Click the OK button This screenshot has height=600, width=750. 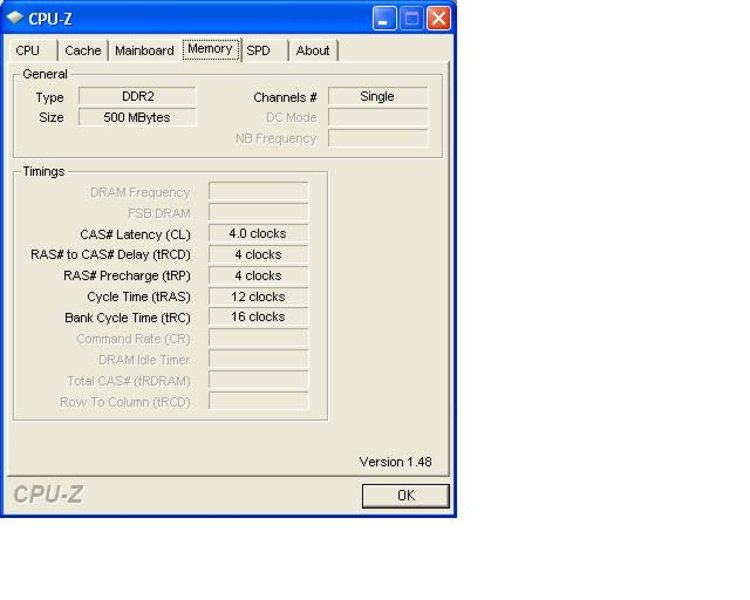click(406, 496)
